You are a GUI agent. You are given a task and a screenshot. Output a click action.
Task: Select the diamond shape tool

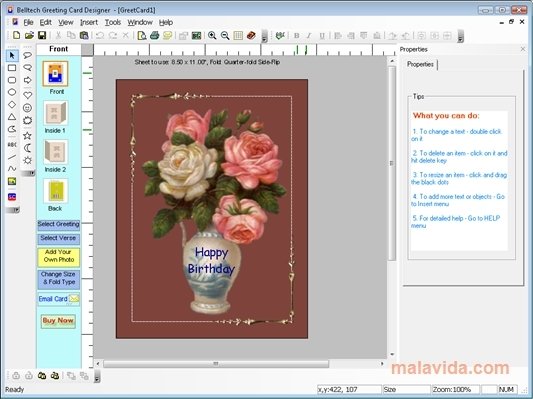[12, 104]
